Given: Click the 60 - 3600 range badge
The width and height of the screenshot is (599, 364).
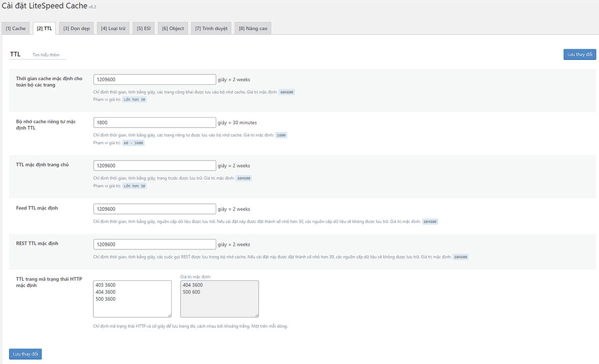Looking at the screenshot, I should tap(134, 143).
